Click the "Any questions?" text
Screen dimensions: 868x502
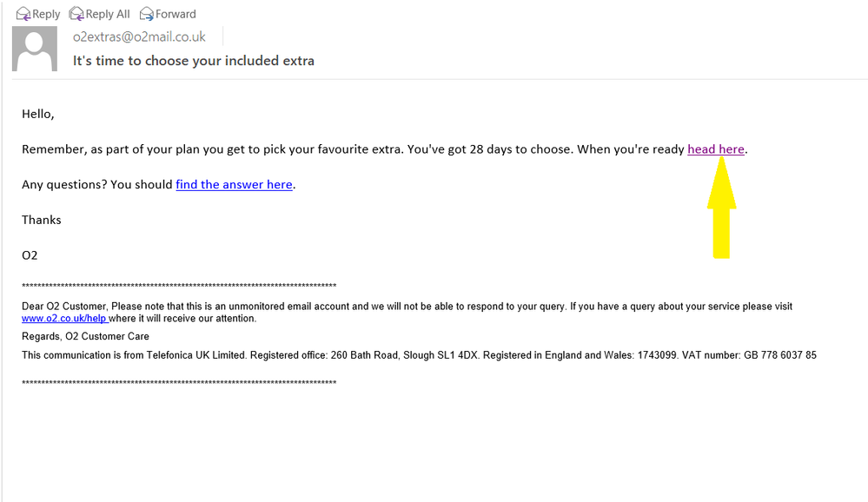(x=96, y=184)
